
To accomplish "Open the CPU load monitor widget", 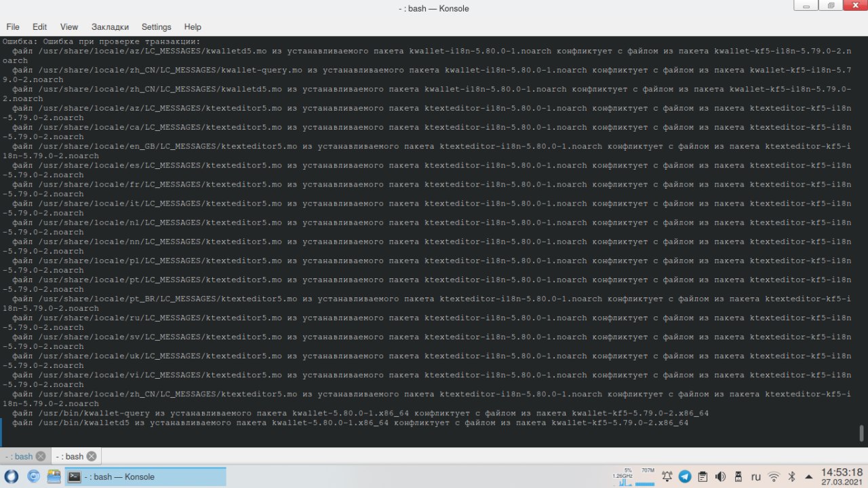I will tap(623, 476).
